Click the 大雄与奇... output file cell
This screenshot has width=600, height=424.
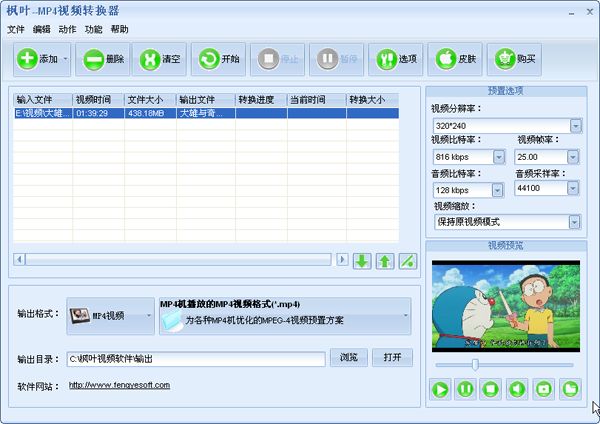(206, 113)
